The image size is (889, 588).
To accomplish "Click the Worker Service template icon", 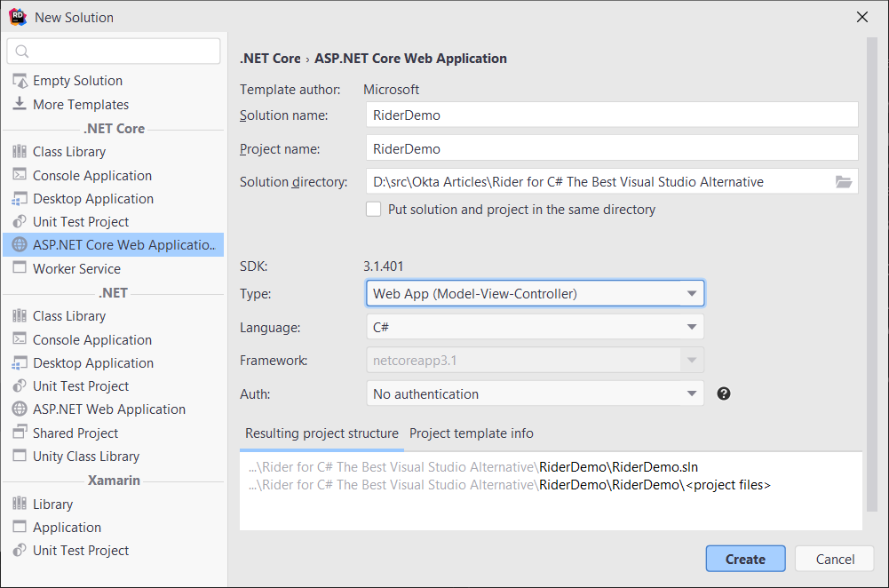I will click(20, 268).
